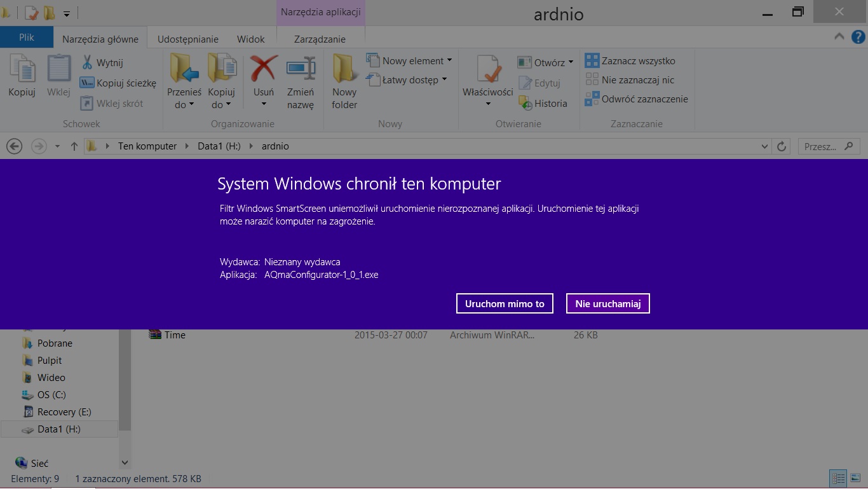Open the Łatwy dostęp dropdown

pyautogui.click(x=444, y=80)
